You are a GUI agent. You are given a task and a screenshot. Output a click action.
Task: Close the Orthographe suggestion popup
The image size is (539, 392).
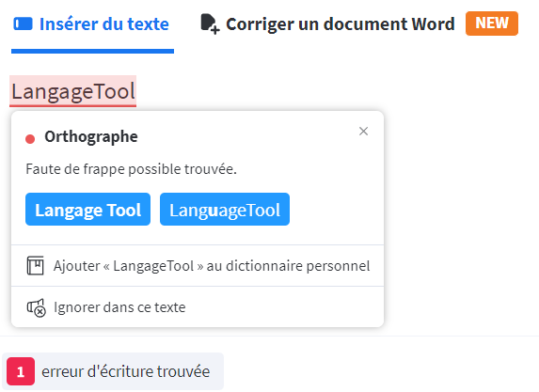point(363,132)
